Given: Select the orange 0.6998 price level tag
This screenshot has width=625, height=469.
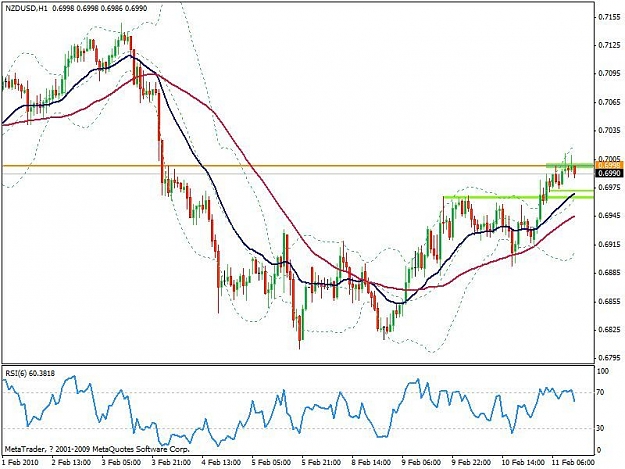Looking at the screenshot, I should (608, 165).
